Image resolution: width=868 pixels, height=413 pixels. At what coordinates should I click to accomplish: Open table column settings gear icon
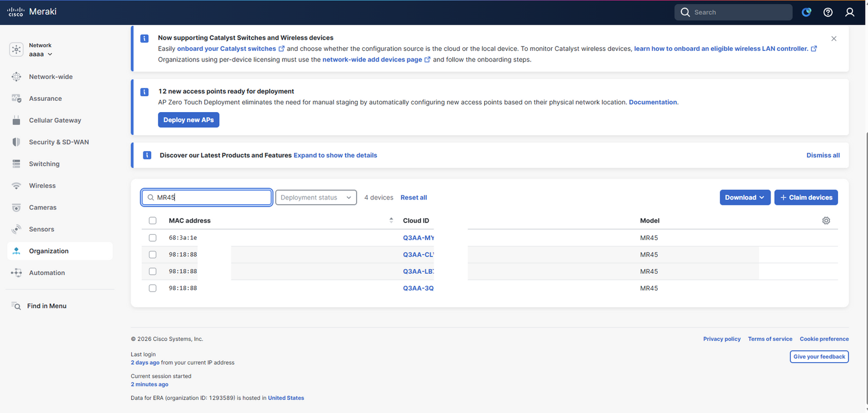point(826,221)
